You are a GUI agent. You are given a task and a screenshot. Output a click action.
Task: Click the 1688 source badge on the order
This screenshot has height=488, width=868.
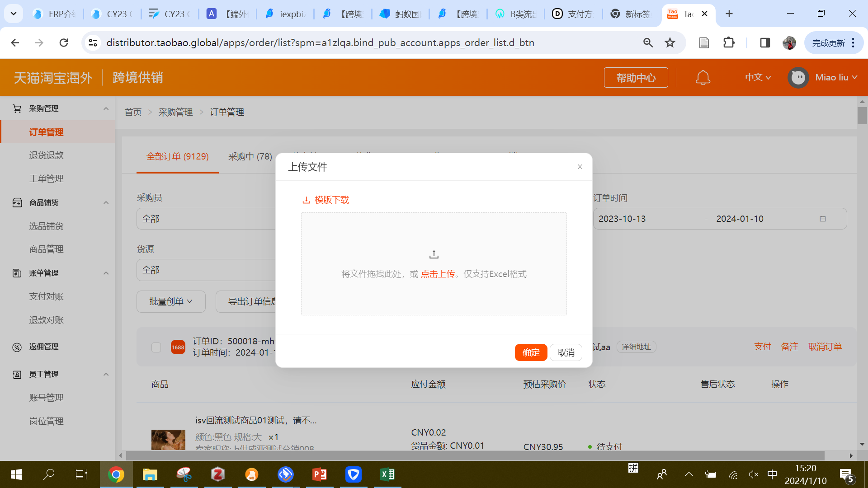coord(178,347)
